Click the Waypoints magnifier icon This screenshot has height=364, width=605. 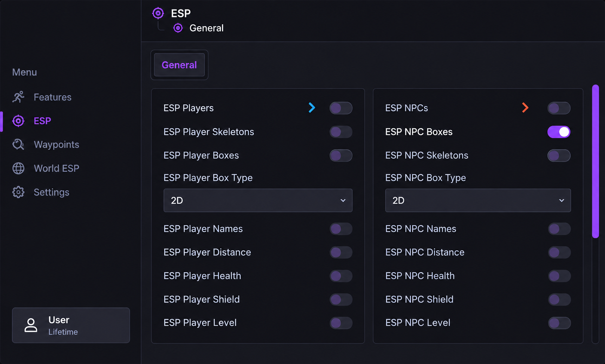pos(18,144)
